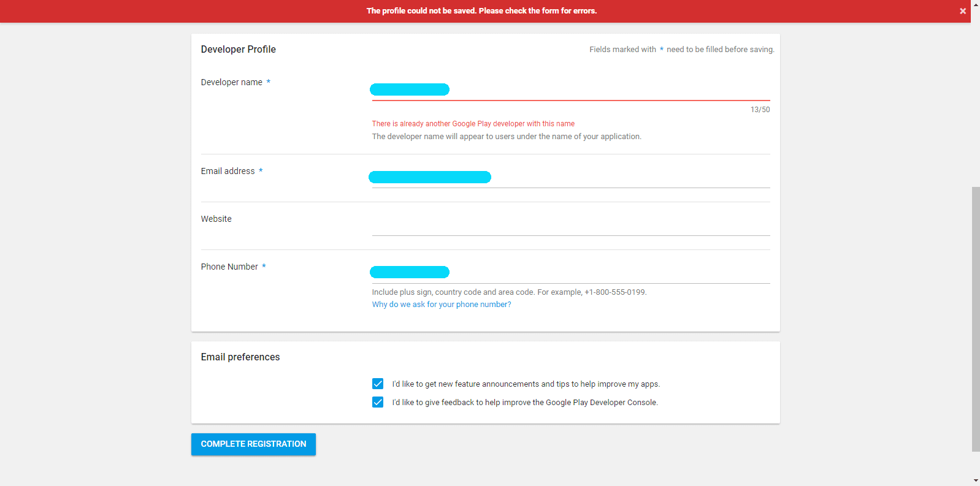Click the Email address input field

click(x=571, y=178)
